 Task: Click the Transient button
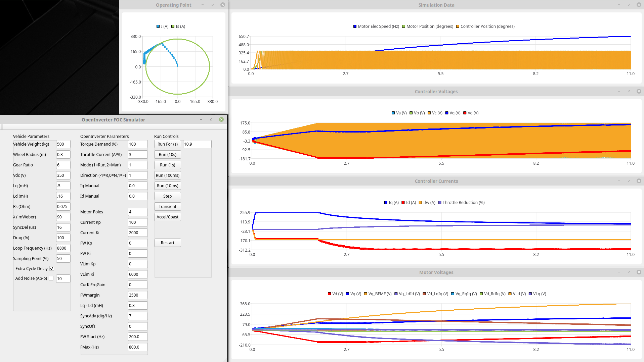pos(167,206)
